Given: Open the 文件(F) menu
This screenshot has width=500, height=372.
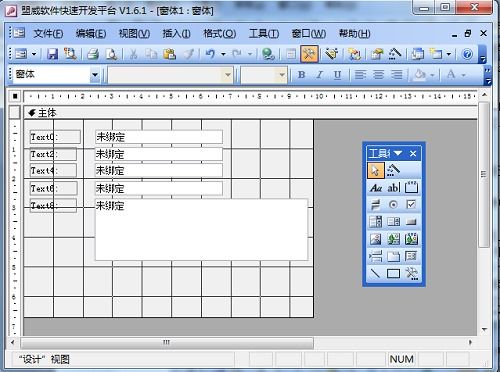Looking at the screenshot, I should 48,34.
